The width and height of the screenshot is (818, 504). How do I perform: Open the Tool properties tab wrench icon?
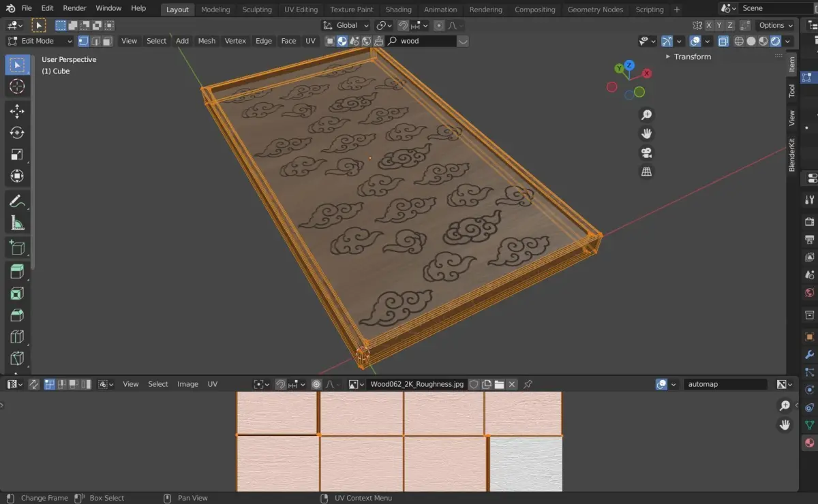pyautogui.click(x=810, y=200)
